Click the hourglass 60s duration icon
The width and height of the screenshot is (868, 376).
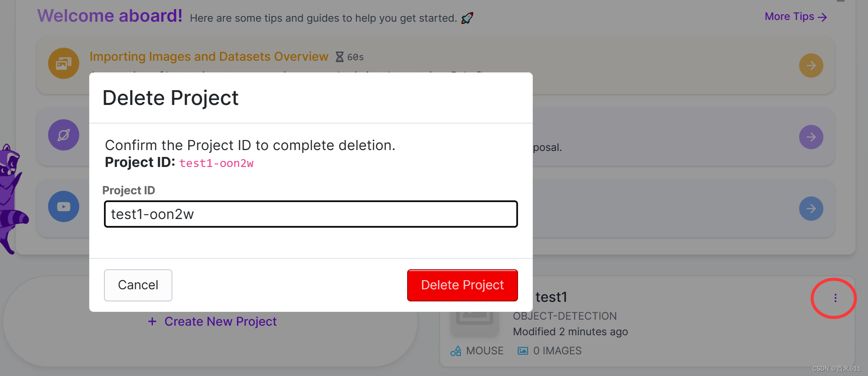pyautogui.click(x=340, y=57)
